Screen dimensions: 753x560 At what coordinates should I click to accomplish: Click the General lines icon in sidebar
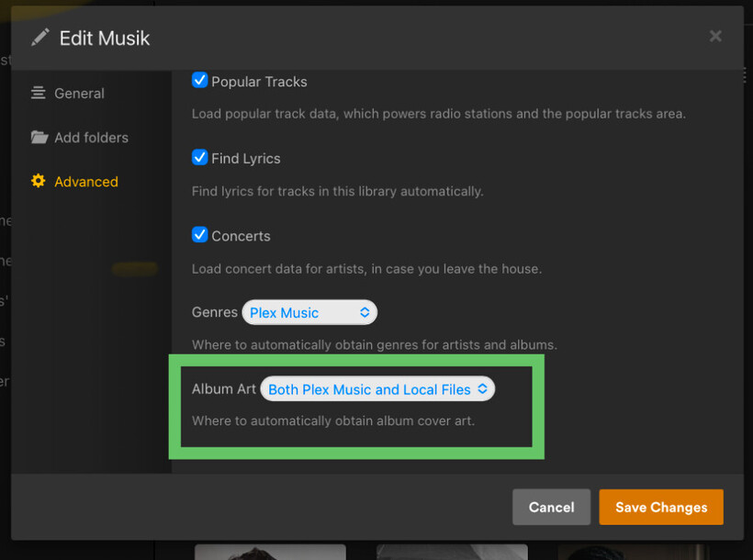pyautogui.click(x=39, y=93)
